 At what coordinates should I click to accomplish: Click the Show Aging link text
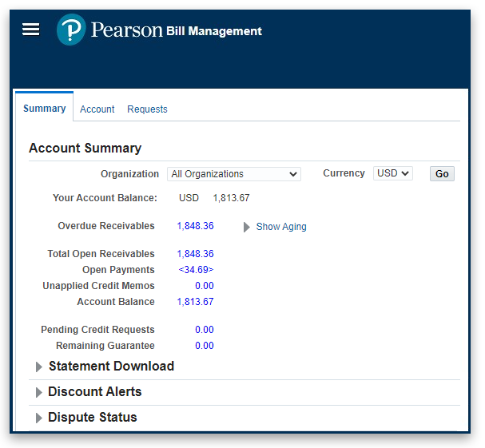[x=280, y=227]
